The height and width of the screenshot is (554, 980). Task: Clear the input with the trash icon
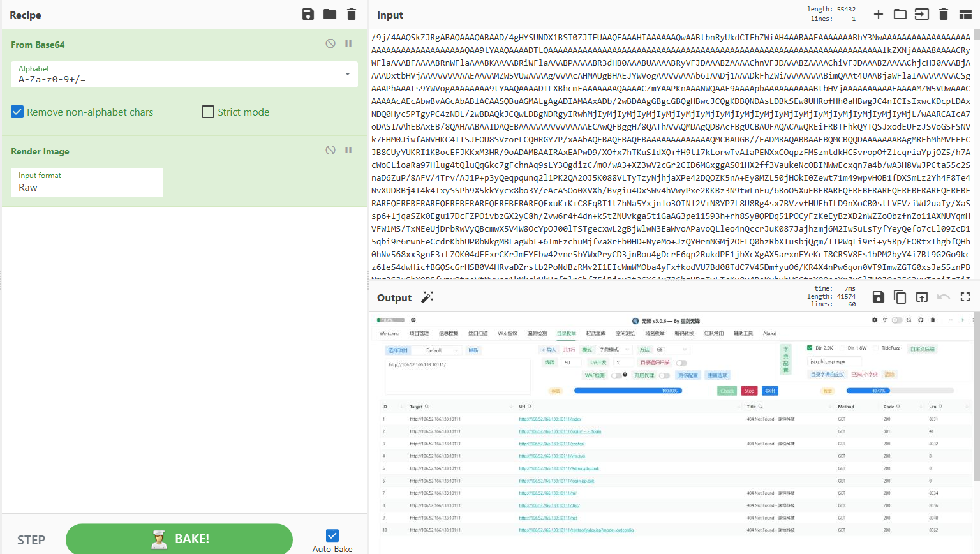pos(944,14)
